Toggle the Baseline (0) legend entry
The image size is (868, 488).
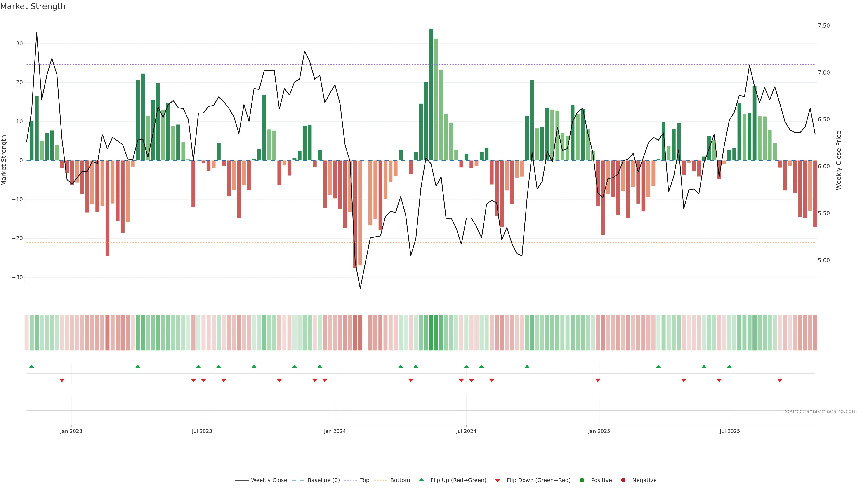click(x=323, y=480)
